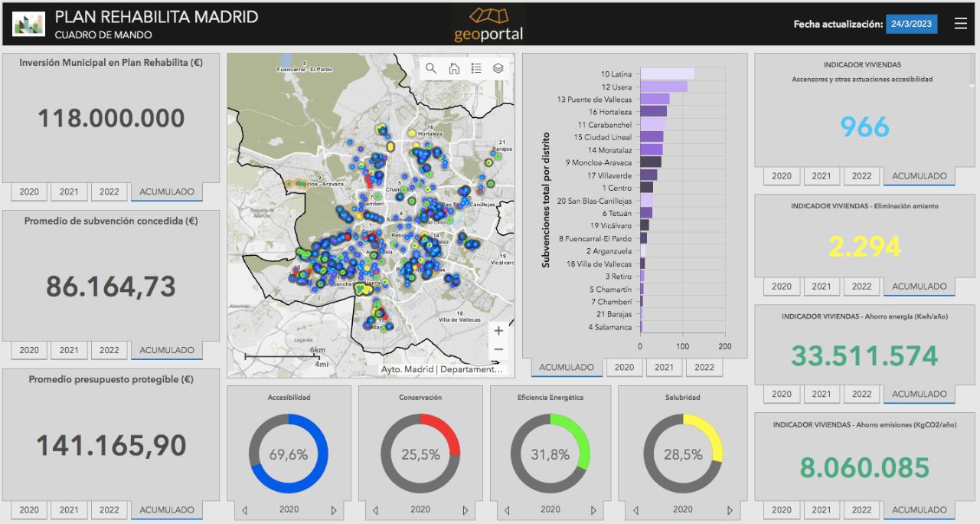Image resolution: width=980 pixels, height=524 pixels.
Task: Previous year arrow in Conservación panel
Action: click(x=375, y=510)
